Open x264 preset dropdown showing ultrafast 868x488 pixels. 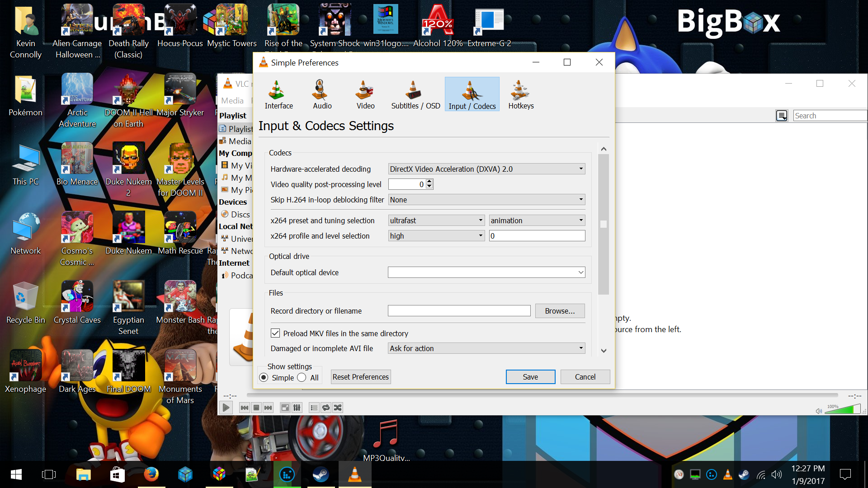[436, 221]
